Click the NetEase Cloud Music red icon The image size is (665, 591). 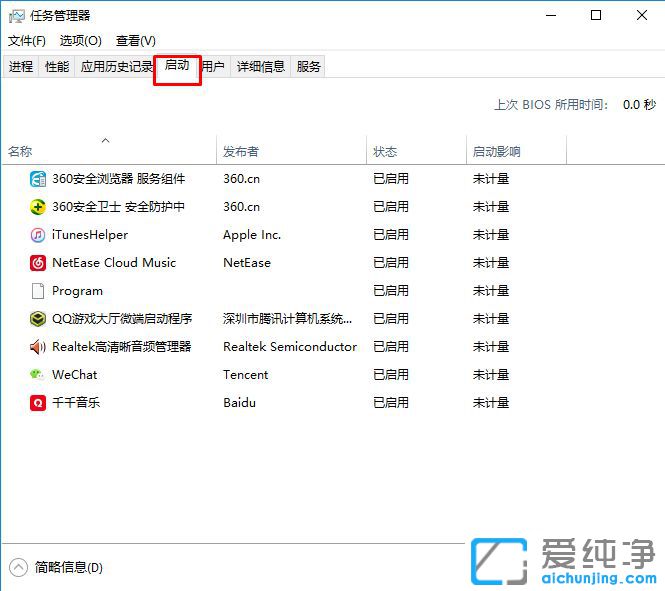coord(38,263)
